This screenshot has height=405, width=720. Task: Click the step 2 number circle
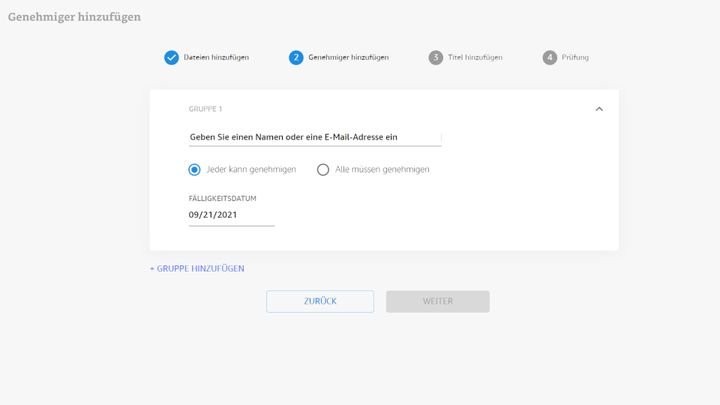pos(296,57)
